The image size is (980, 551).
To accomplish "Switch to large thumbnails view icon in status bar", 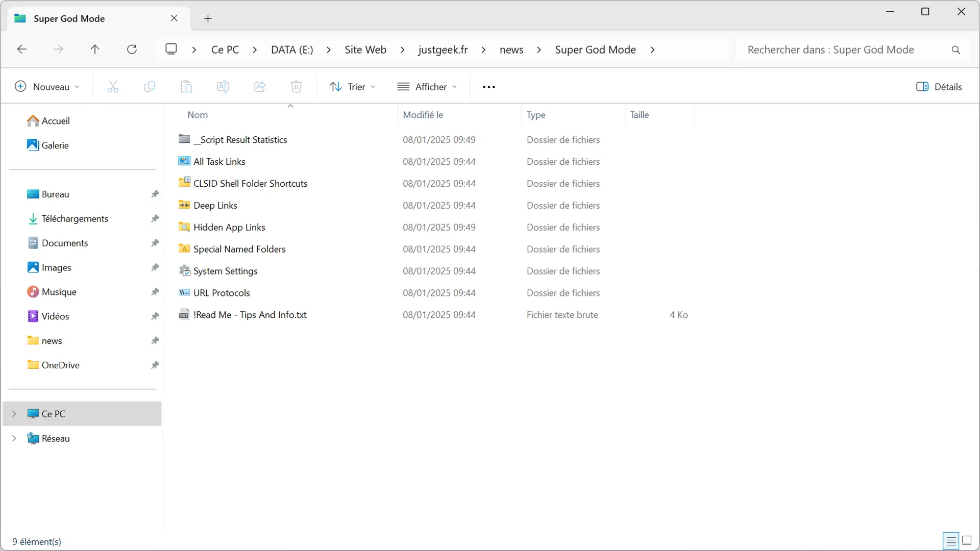I will click(x=967, y=540).
